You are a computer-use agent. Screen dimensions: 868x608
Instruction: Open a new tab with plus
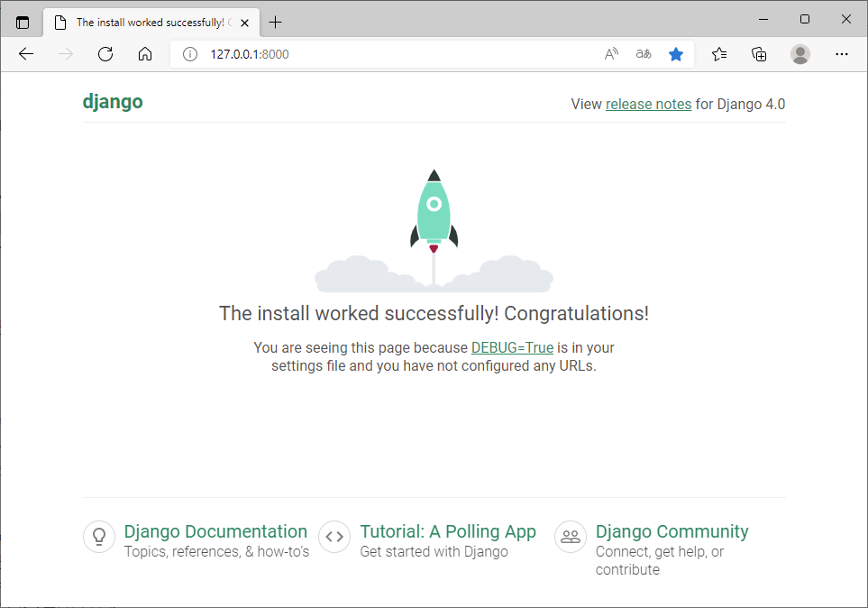pyautogui.click(x=275, y=23)
